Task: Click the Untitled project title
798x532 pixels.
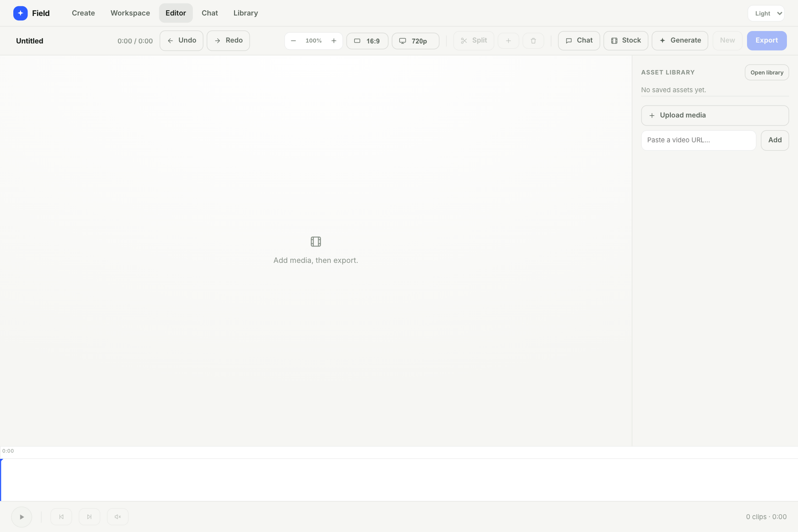Action: pos(30,41)
